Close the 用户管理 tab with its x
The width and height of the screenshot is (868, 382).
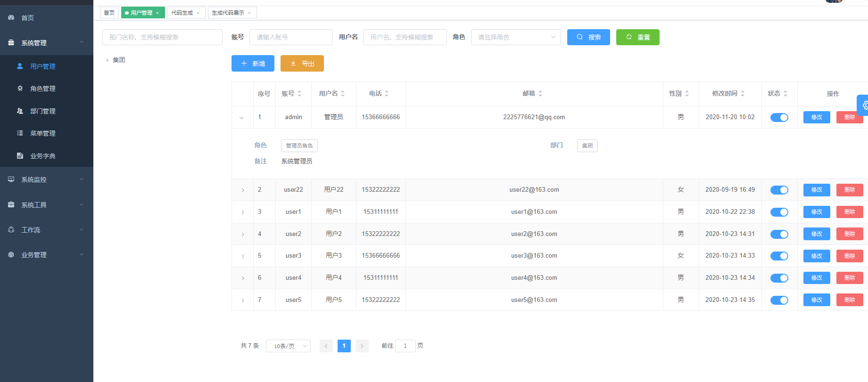(x=157, y=13)
